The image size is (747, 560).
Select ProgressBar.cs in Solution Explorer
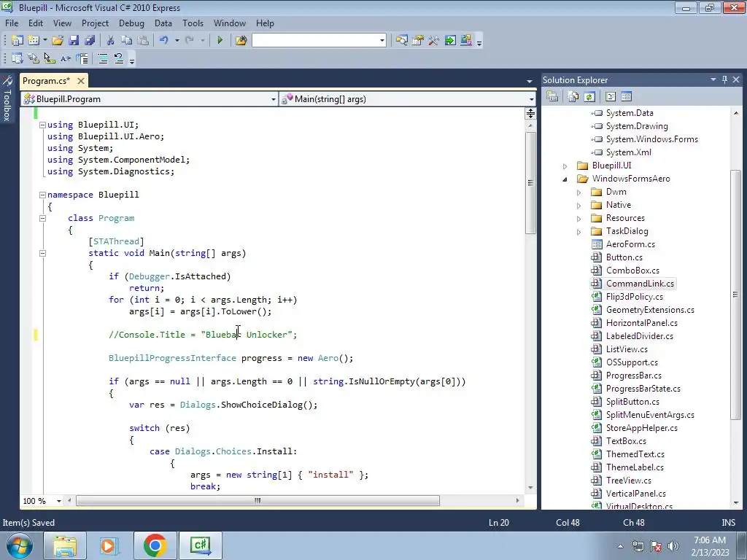(x=634, y=376)
